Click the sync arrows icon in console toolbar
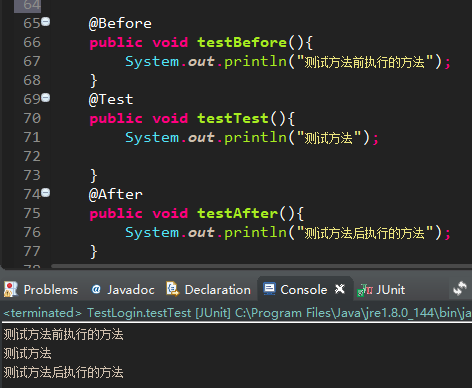 pyautogui.click(x=460, y=289)
